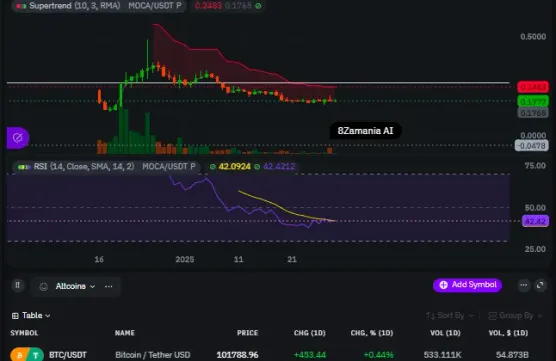This screenshot has height=361, width=556.
Task: Click the purple drawing tool button on chart
Action: (x=17, y=138)
